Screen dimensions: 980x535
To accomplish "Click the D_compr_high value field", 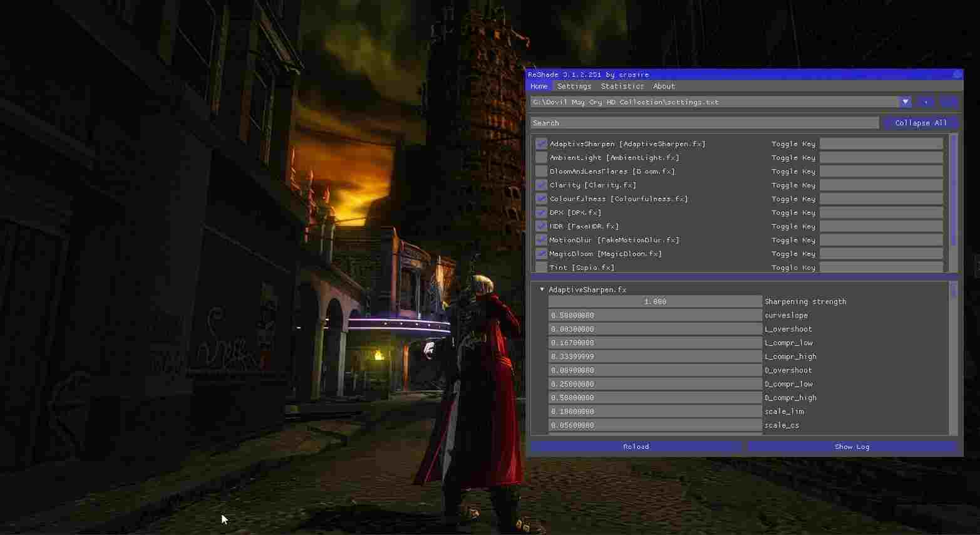I will click(x=655, y=398).
